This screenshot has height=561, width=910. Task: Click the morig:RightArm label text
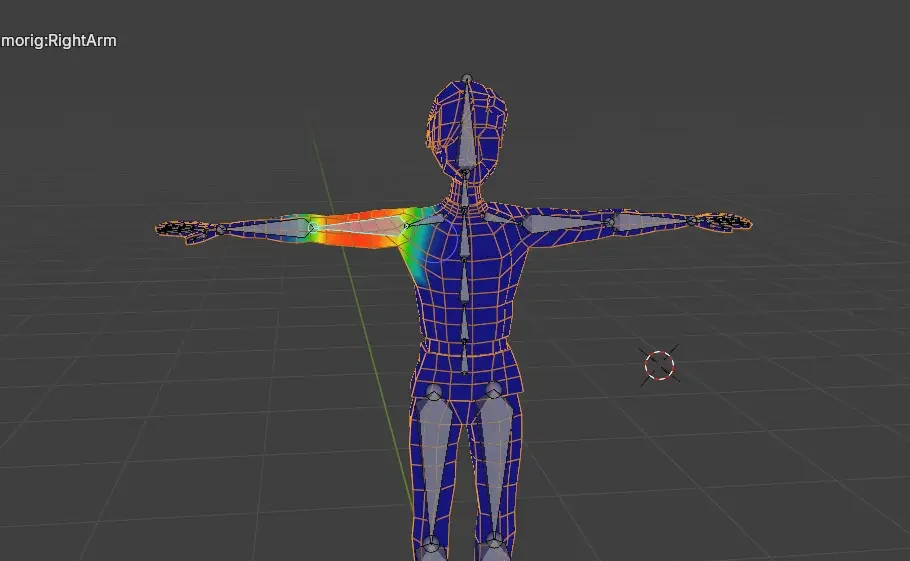(x=59, y=41)
